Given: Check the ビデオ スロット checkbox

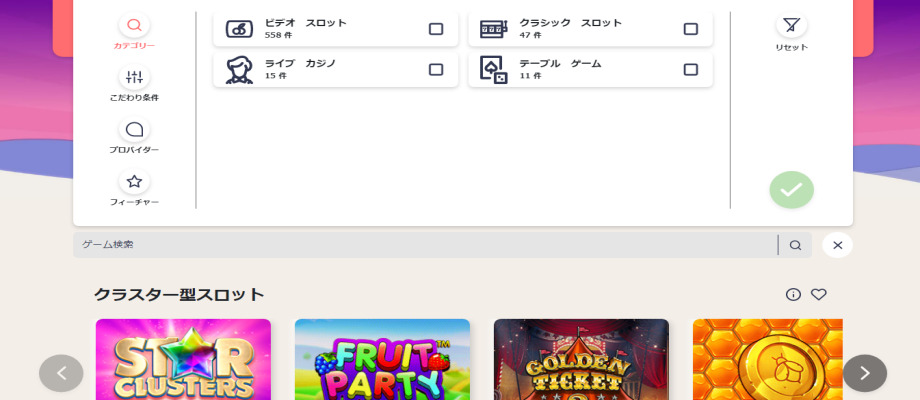Looking at the screenshot, I should click(x=436, y=29).
